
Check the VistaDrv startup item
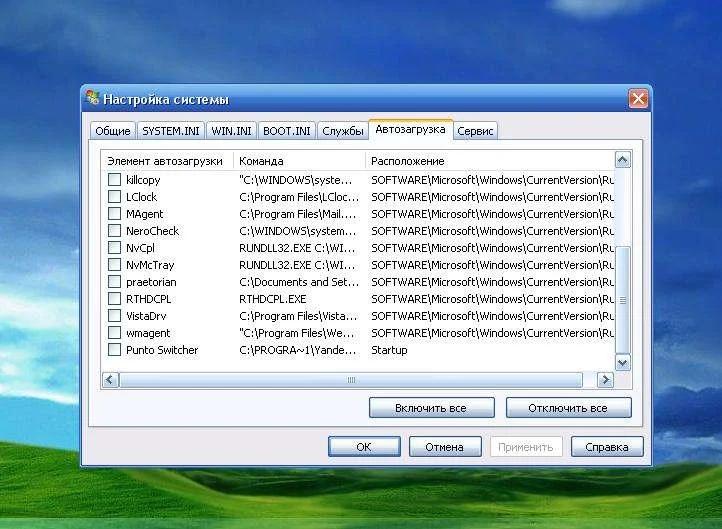(x=114, y=316)
